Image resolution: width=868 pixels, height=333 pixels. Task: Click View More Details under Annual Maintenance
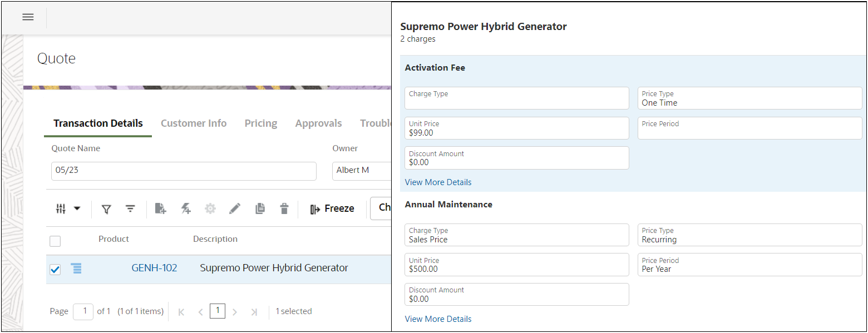point(438,319)
